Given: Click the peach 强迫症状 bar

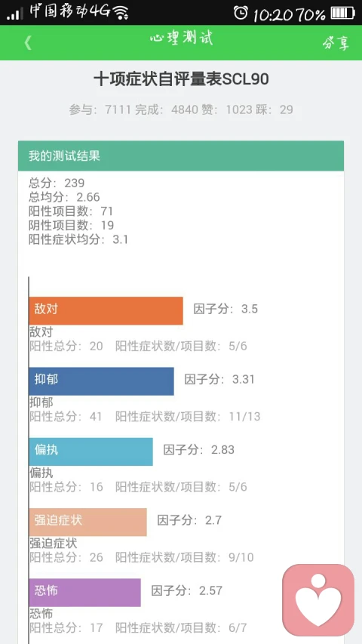Looking at the screenshot, I should 87,522.
